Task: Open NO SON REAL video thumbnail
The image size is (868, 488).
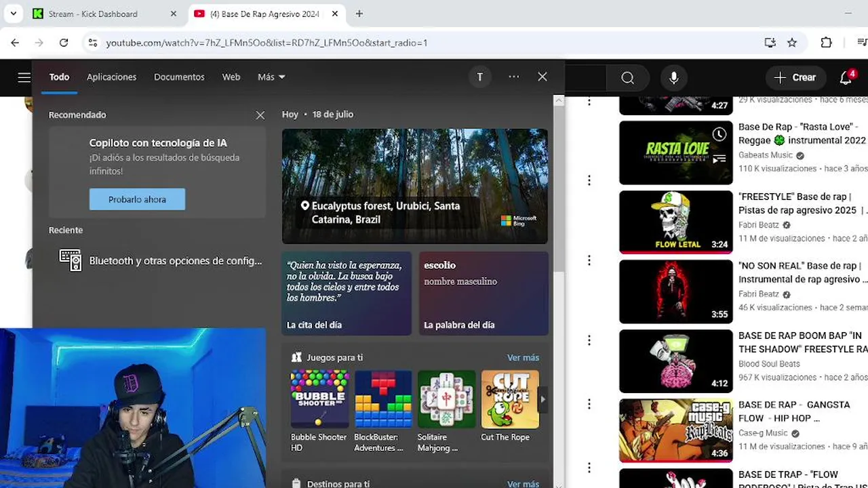Action: point(676,291)
